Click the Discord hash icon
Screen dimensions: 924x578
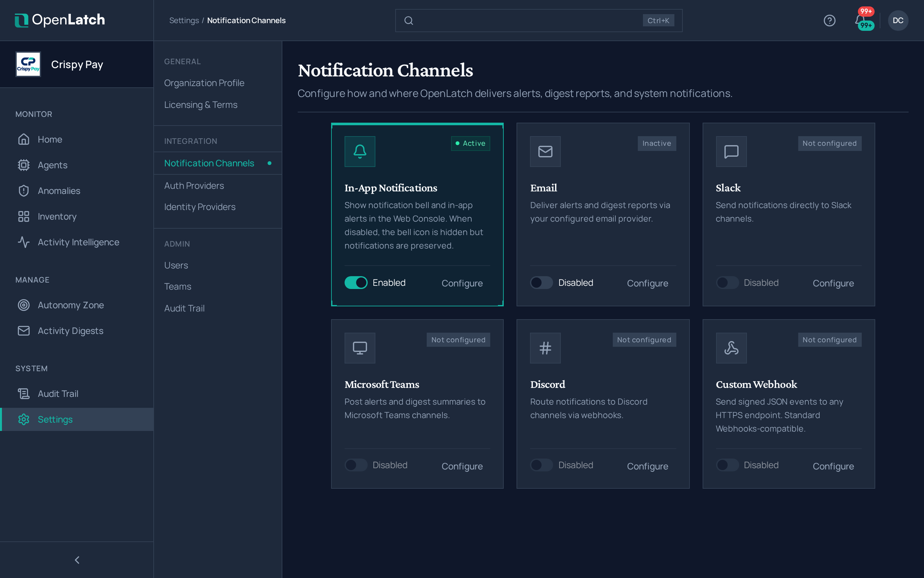(545, 348)
